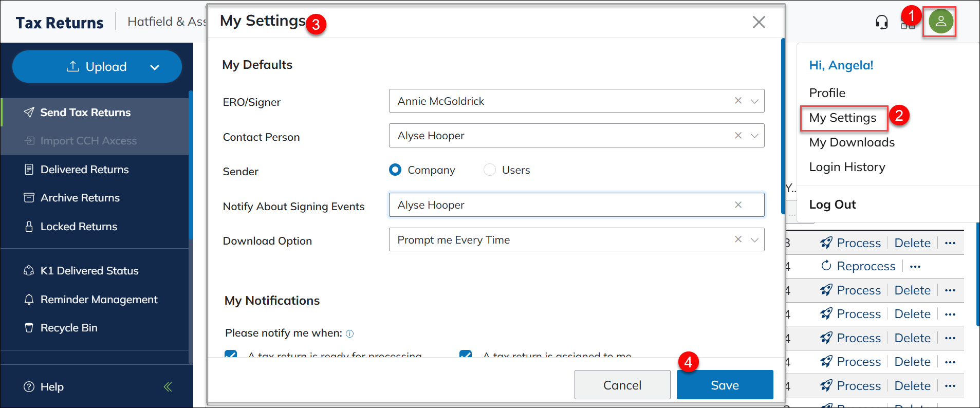The image size is (980, 408).
Task: Open support via the headset icon
Action: [x=881, y=22]
